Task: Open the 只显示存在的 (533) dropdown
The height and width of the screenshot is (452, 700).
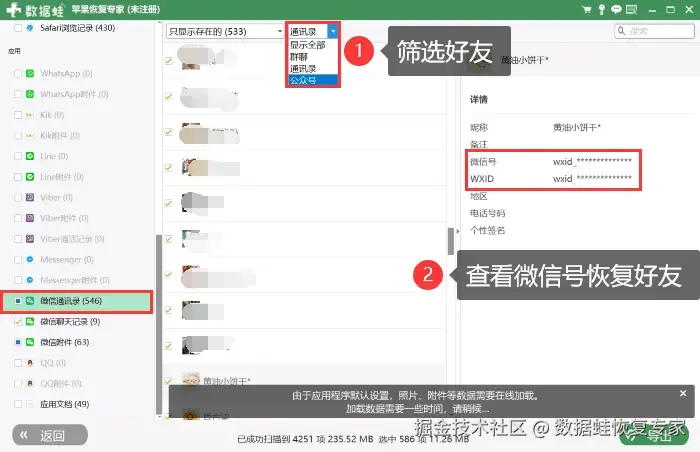Action: click(225, 31)
